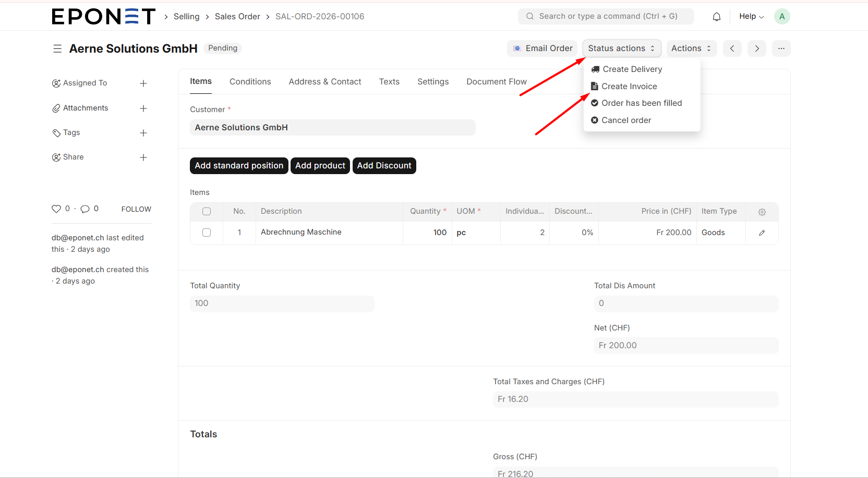The height and width of the screenshot is (478, 868).
Task: Edit row 1 with pencil icon
Action: point(762,232)
